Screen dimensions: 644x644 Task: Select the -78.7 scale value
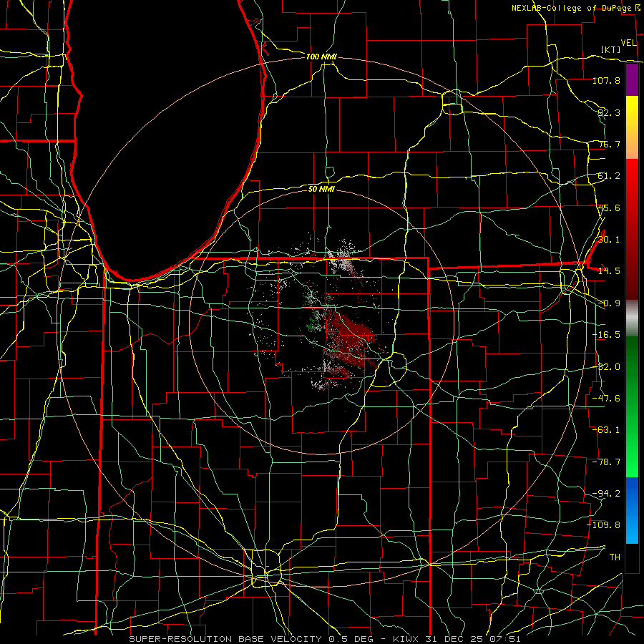pyautogui.click(x=606, y=462)
